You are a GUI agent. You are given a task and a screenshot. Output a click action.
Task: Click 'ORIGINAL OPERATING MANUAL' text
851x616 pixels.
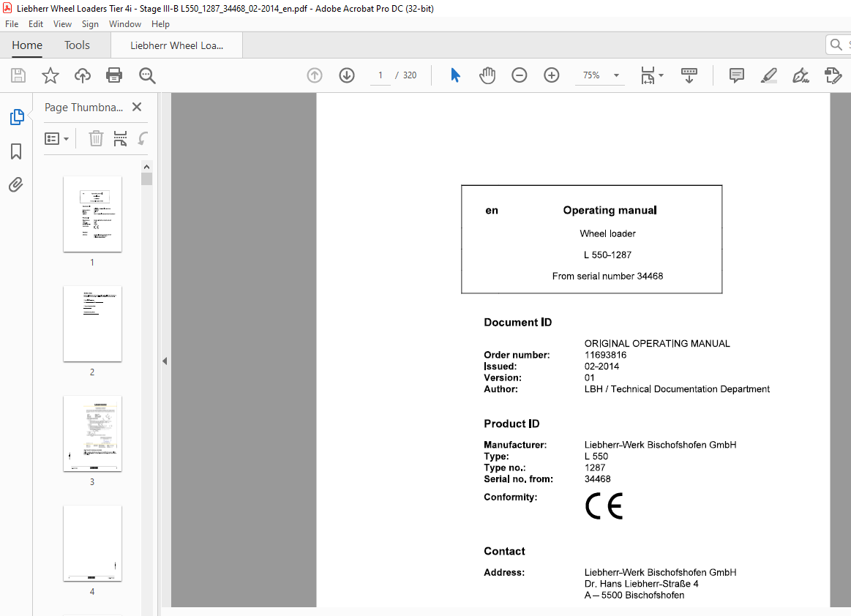coord(657,344)
